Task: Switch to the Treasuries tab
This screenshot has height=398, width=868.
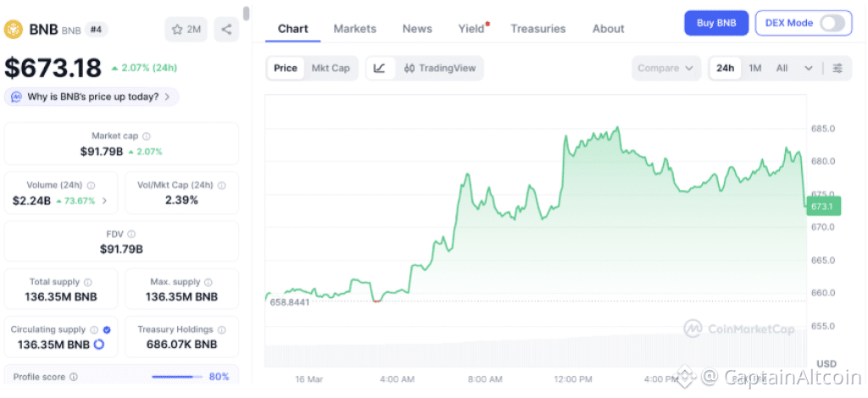Action: 537,29
